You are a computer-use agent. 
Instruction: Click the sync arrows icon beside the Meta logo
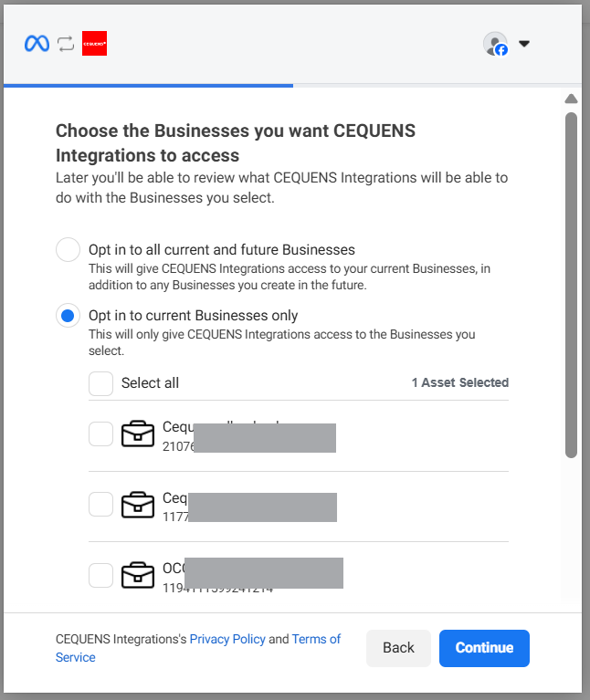pos(66,44)
